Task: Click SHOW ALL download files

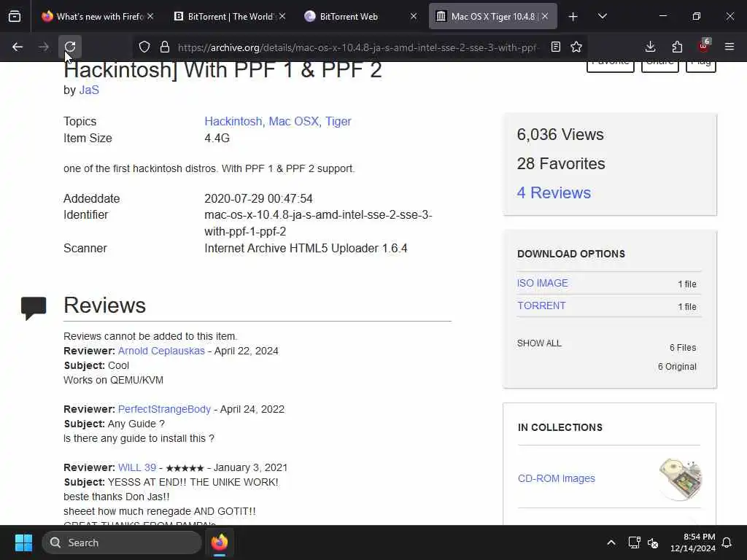Action: point(539,343)
